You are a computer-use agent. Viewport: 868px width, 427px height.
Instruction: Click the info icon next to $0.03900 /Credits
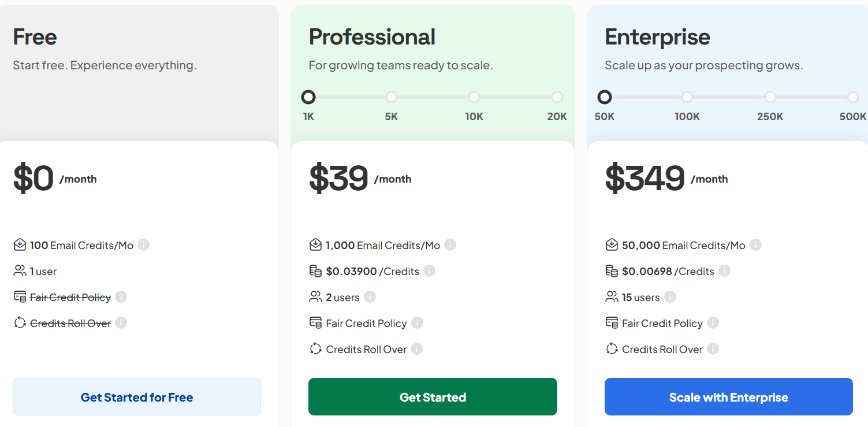coord(430,271)
